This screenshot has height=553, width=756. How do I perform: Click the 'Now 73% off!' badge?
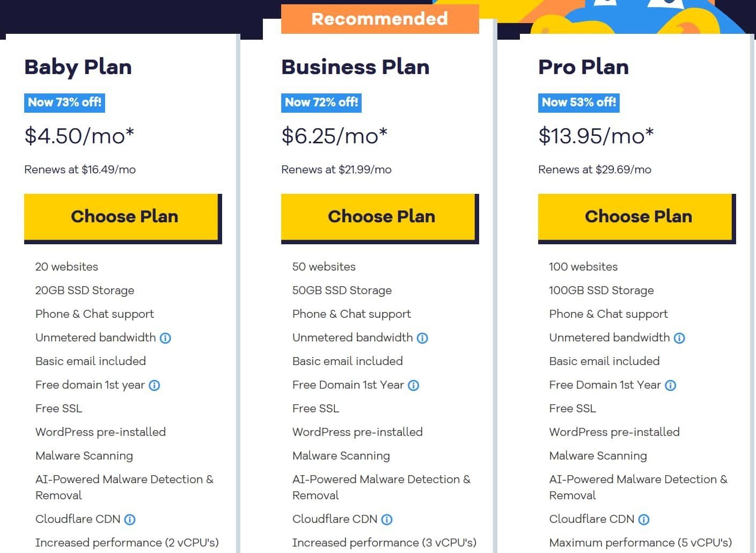(x=64, y=103)
